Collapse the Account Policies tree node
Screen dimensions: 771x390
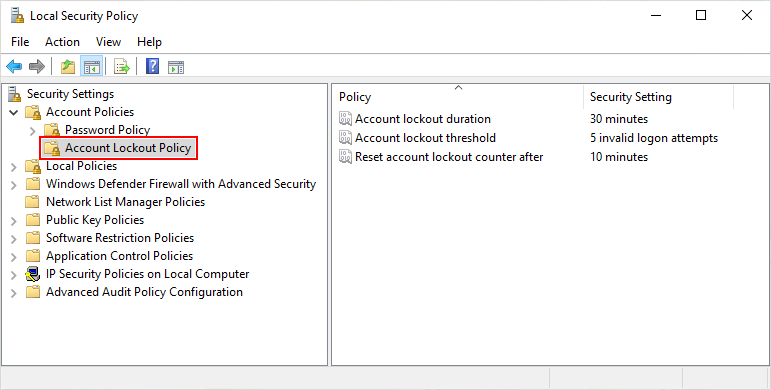coord(14,113)
